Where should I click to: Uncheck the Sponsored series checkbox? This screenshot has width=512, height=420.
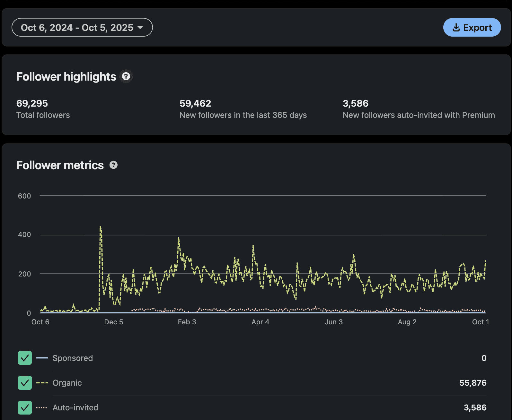click(25, 358)
